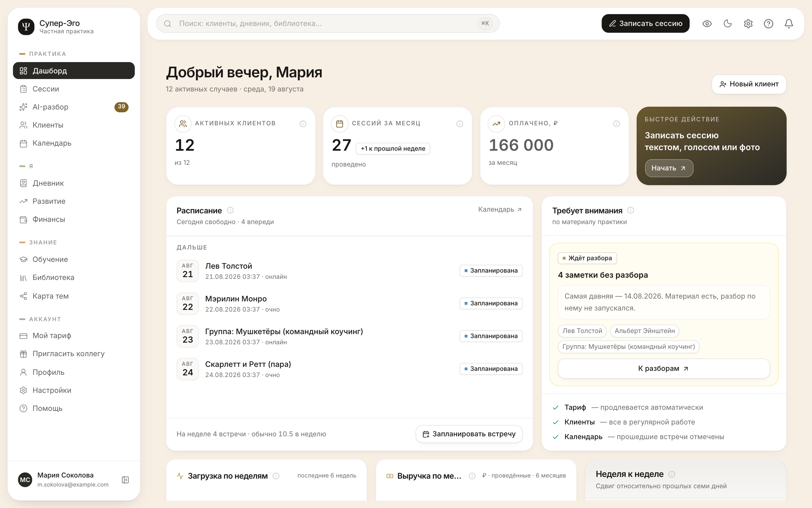Image resolution: width=812 pixels, height=508 pixels.
Task: Open help question mark icon in top bar
Action: 768,23
